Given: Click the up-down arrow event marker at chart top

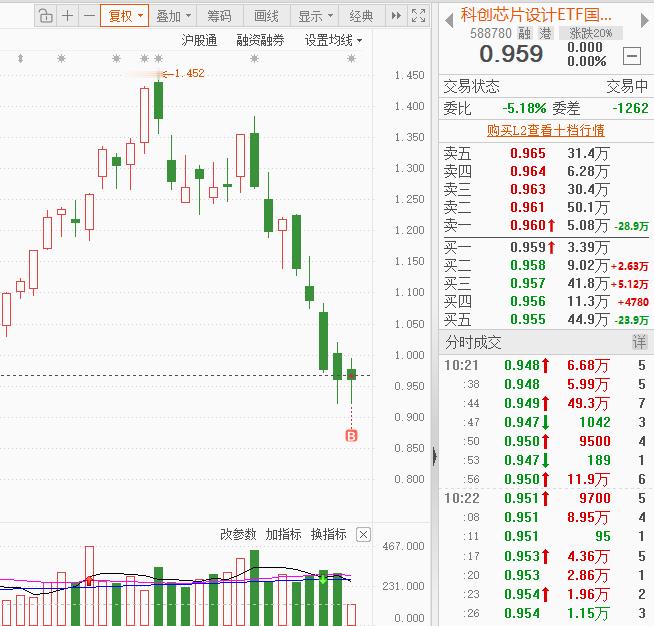Looking at the screenshot, I should point(20,58).
